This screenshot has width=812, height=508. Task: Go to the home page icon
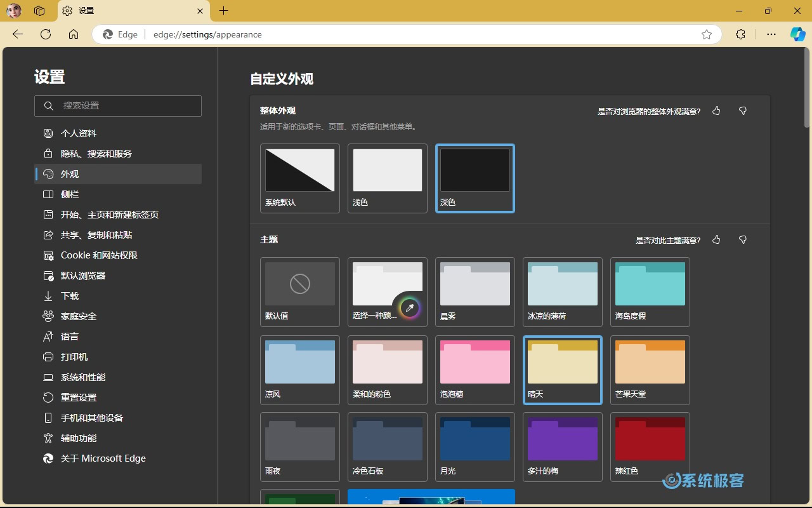tap(74, 34)
